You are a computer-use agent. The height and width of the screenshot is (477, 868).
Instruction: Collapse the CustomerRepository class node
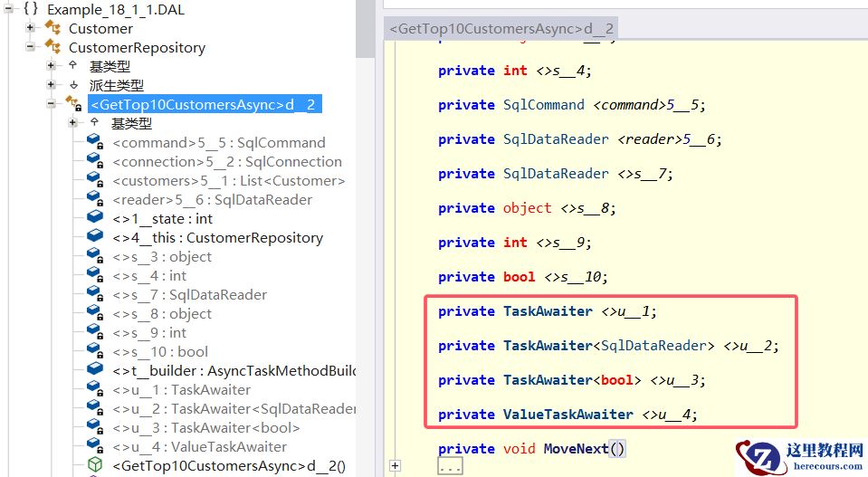30,46
